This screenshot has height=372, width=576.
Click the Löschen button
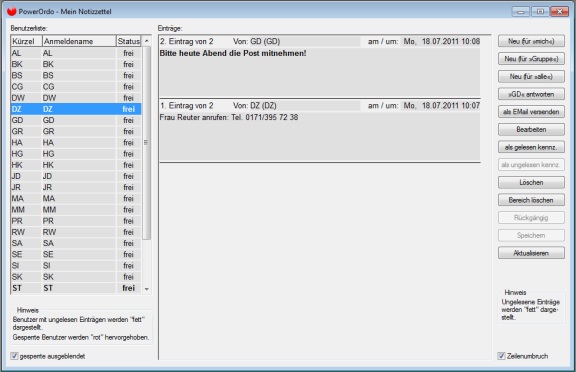[x=531, y=182]
